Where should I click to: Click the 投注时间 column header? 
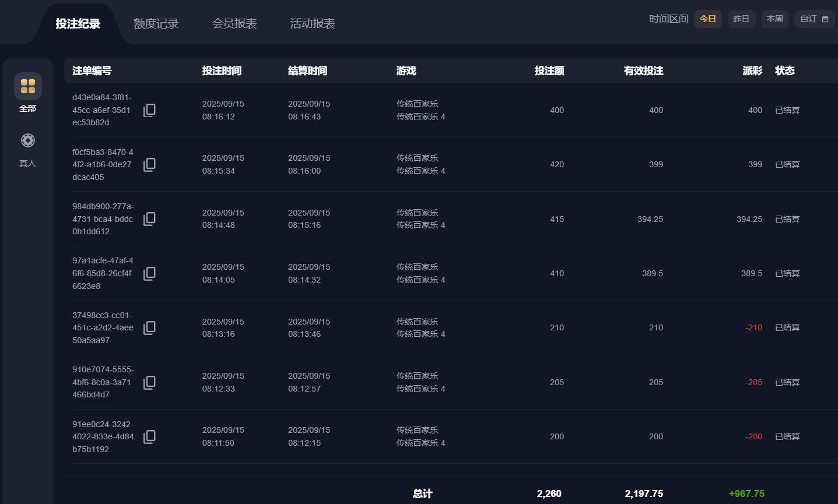coord(222,71)
